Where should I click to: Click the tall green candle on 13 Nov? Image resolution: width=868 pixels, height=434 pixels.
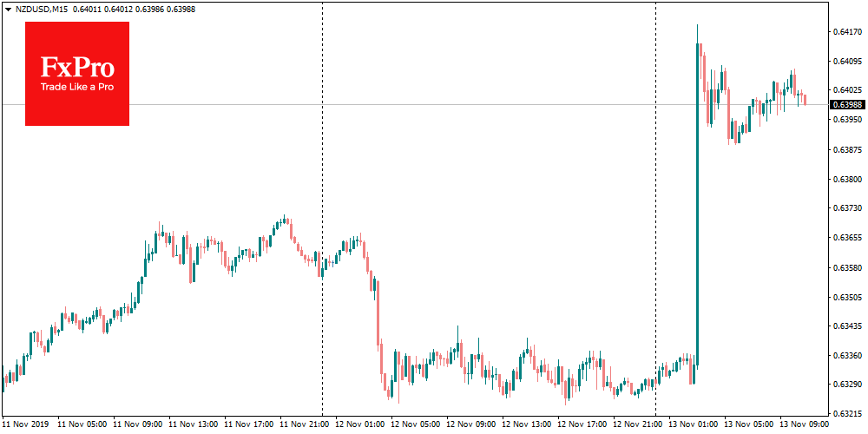point(696,217)
